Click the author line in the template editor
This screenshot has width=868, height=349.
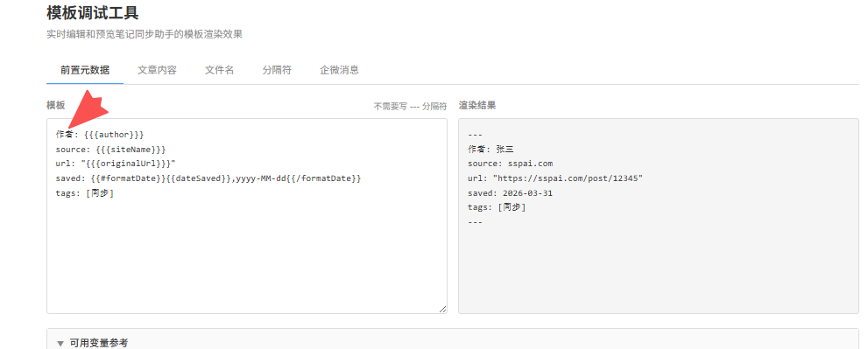click(x=100, y=135)
